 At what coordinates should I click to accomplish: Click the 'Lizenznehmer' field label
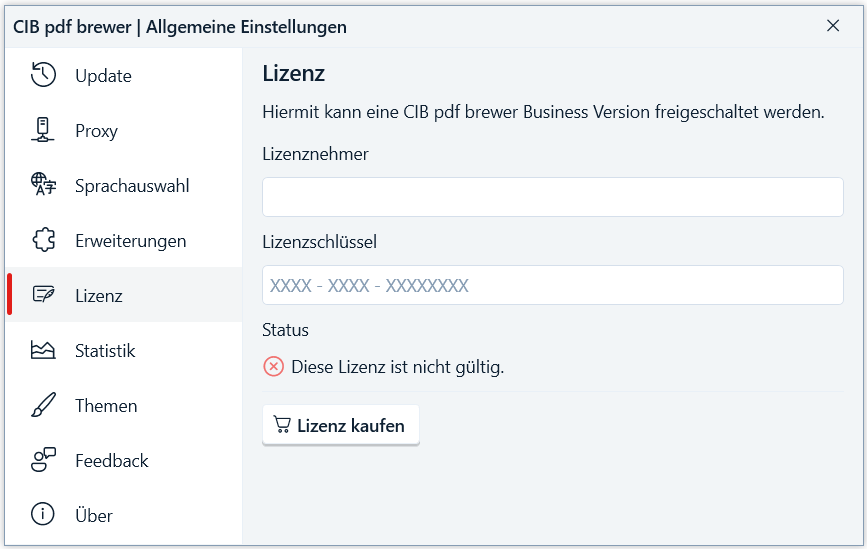click(x=315, y=154)
